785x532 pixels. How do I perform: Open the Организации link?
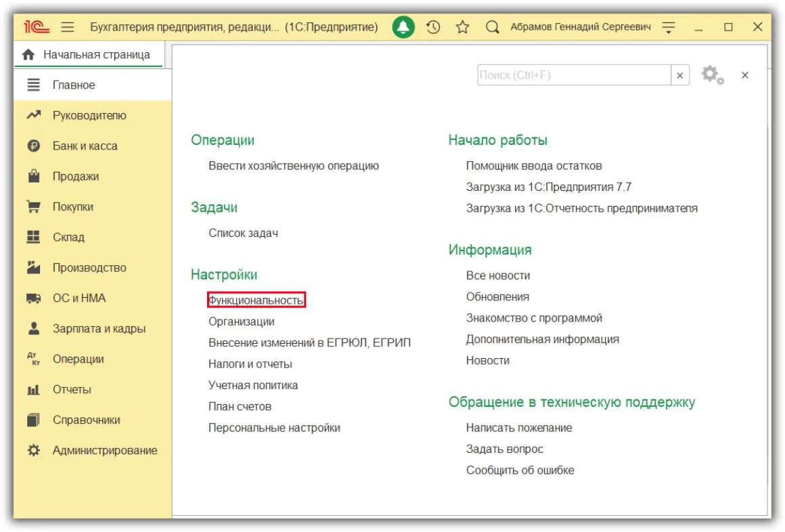coord(242,322)
